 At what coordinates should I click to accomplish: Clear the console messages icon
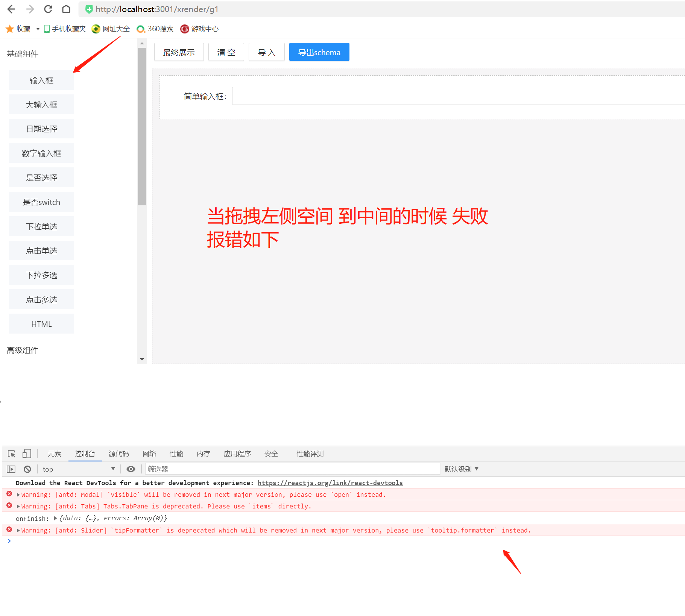coord(27,469)
